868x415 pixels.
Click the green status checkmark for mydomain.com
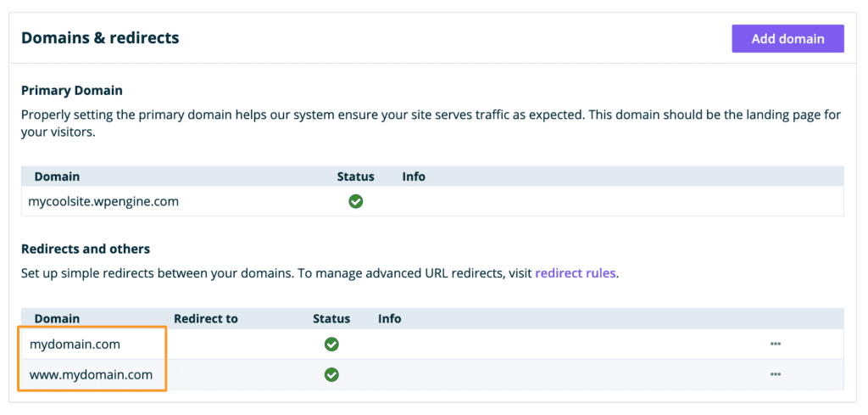pos(331,345)
